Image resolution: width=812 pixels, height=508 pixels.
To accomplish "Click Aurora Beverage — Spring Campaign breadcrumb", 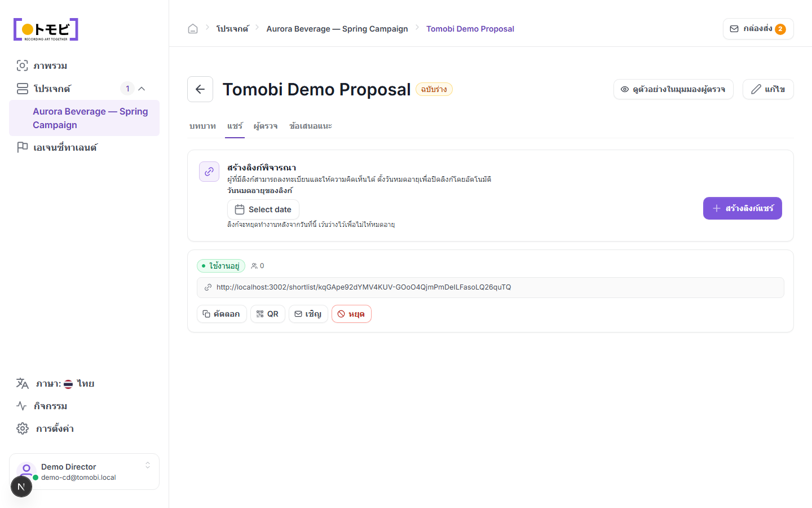I will [x=337, y=29].
